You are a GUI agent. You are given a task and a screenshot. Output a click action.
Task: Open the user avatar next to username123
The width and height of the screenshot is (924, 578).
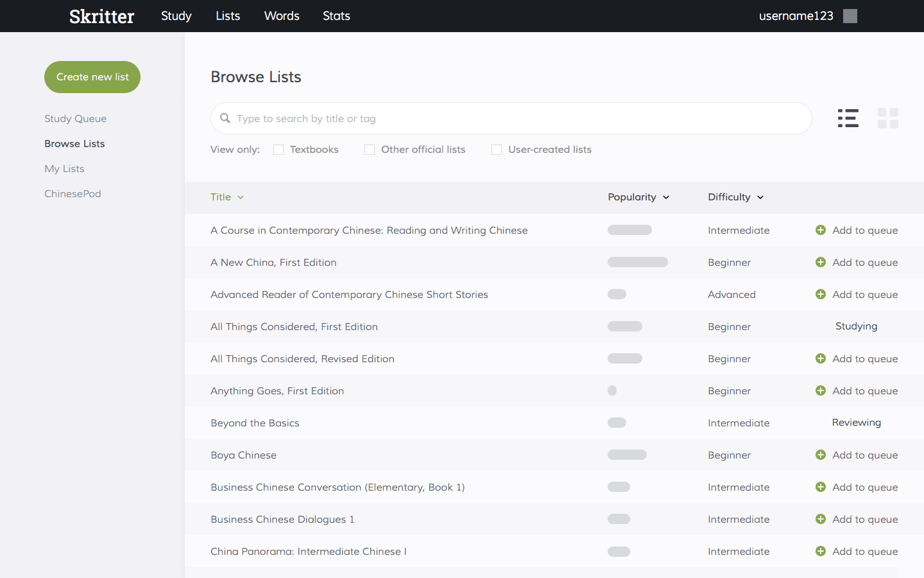click(850, 16)
